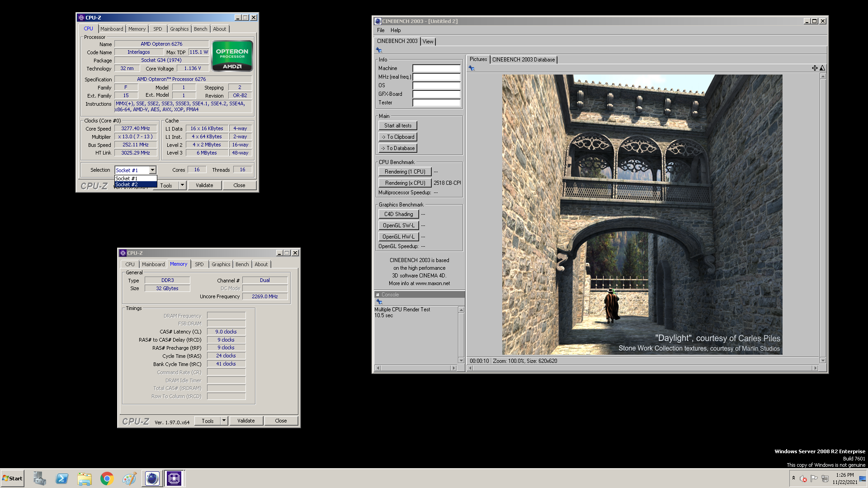Expand Tools arrow in CPU-Z Memory window
Screen dimensions: 868x488
pyautogui.click(x=224, y=421)
